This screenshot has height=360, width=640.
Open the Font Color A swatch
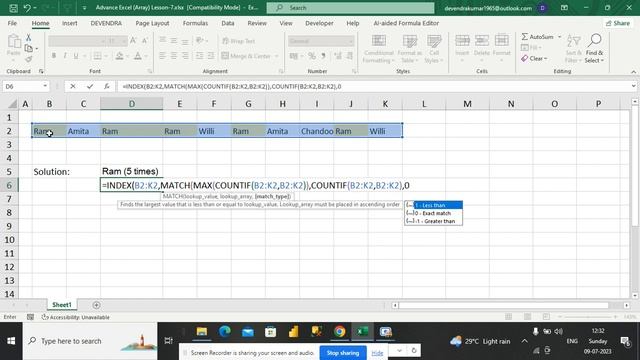138,56
